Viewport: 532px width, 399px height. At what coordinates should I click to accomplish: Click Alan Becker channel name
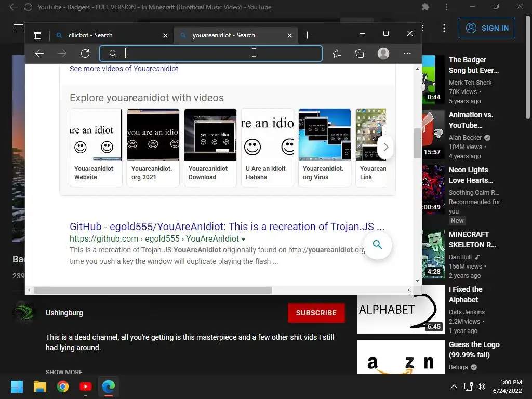465,137
